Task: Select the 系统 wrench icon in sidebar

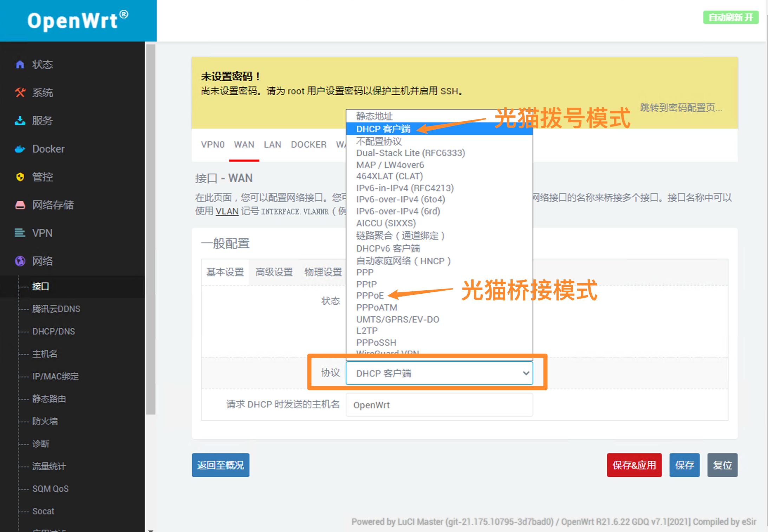Action: pos(20,92)
